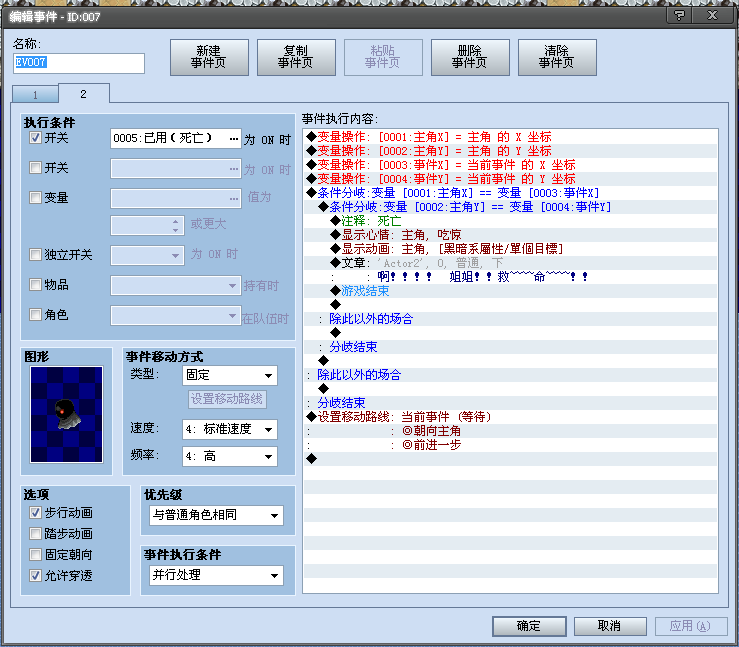This screenshot has height=647, width=739.
Task: Select command 变量操作 [0001:主角X]
Action: (x=510, y=137)
